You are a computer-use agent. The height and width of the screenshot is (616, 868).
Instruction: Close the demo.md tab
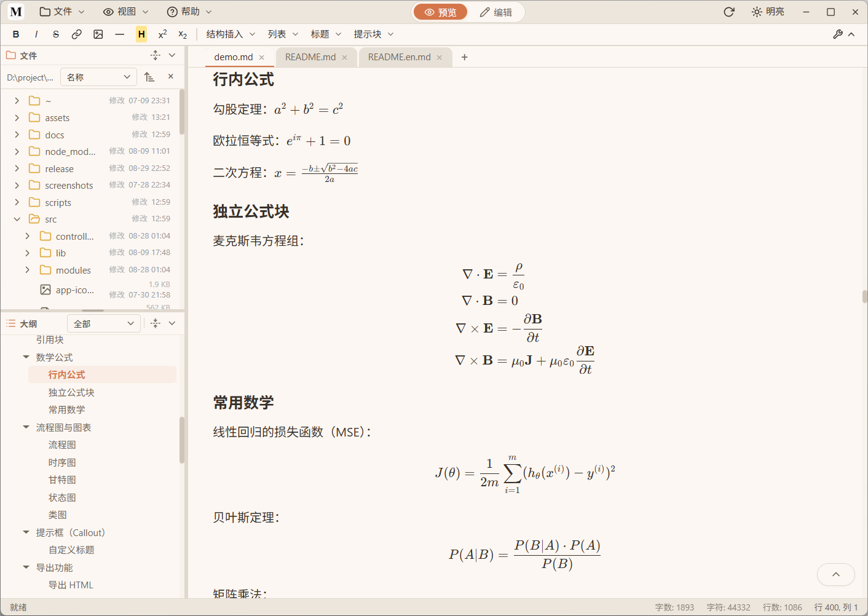(261, 57)
